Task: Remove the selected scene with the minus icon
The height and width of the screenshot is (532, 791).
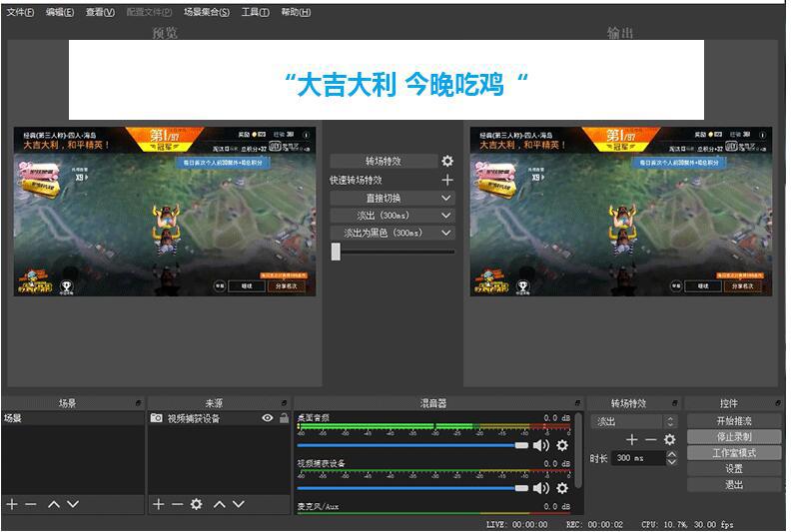Action: tap(31, 504)
